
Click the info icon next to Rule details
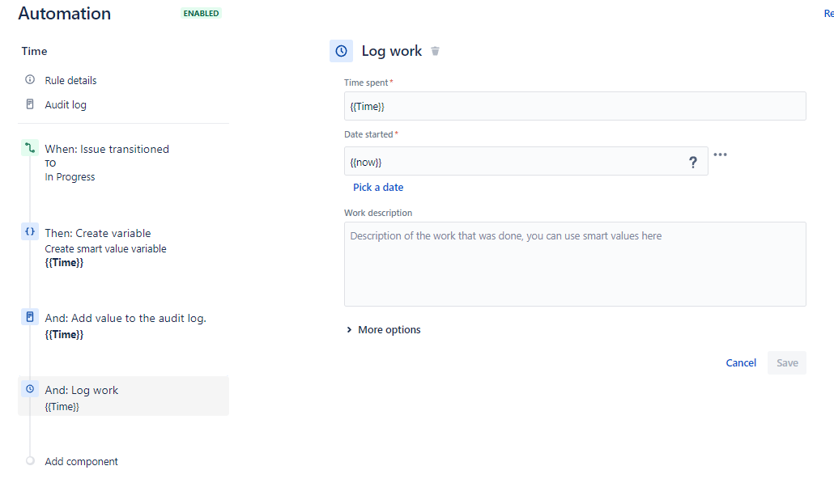30,79
